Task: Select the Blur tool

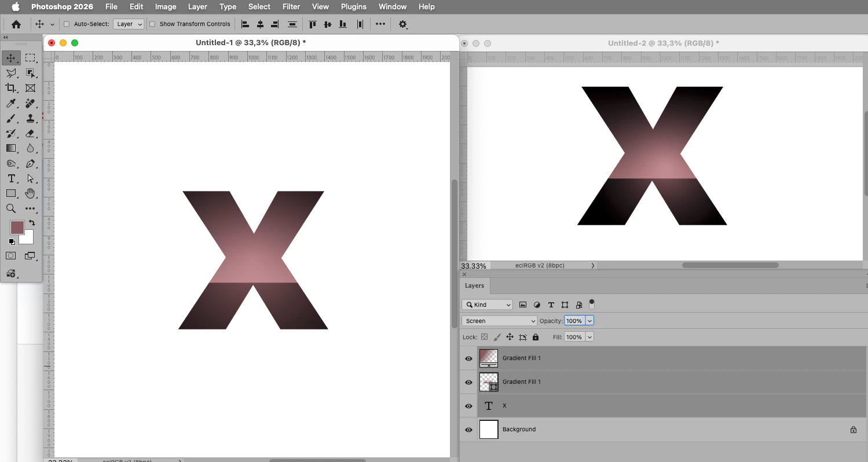Action: (31, 148)
